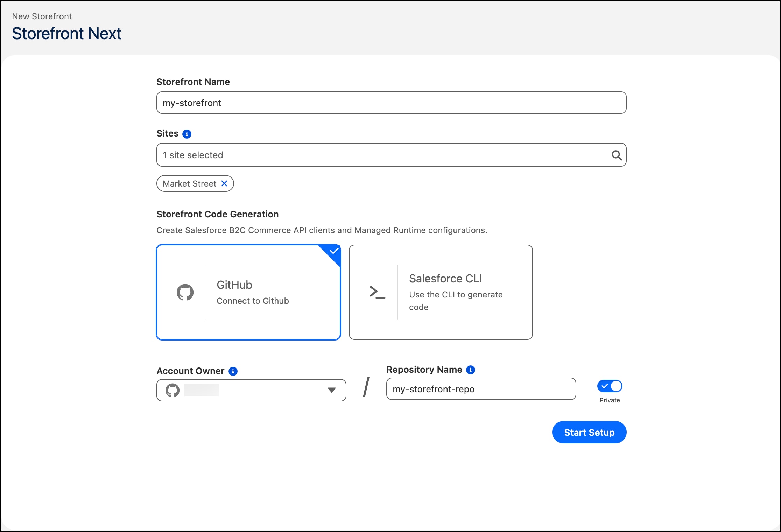Click GitHub avatar in Account Owner field
Viewport: 781px width, 532px height.
point(173,390)
